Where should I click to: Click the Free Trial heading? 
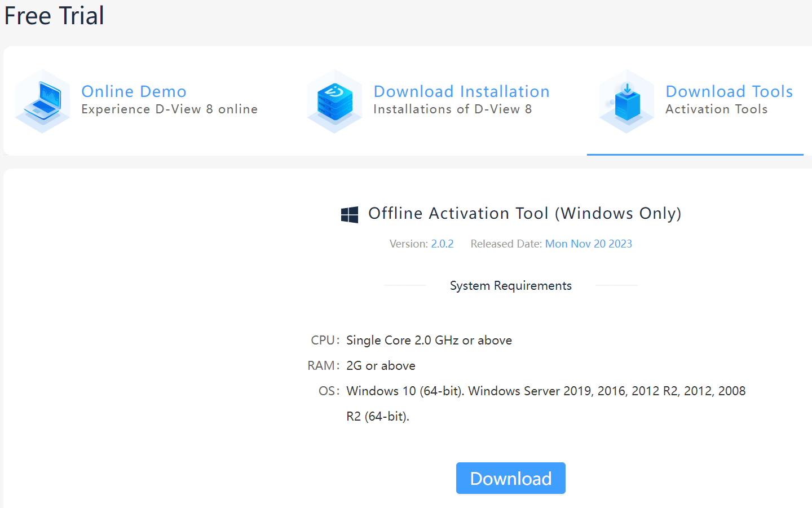coord(54,15)
